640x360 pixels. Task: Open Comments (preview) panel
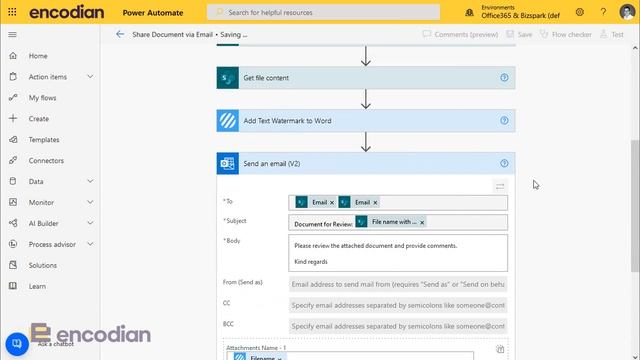tap(460, 34)
